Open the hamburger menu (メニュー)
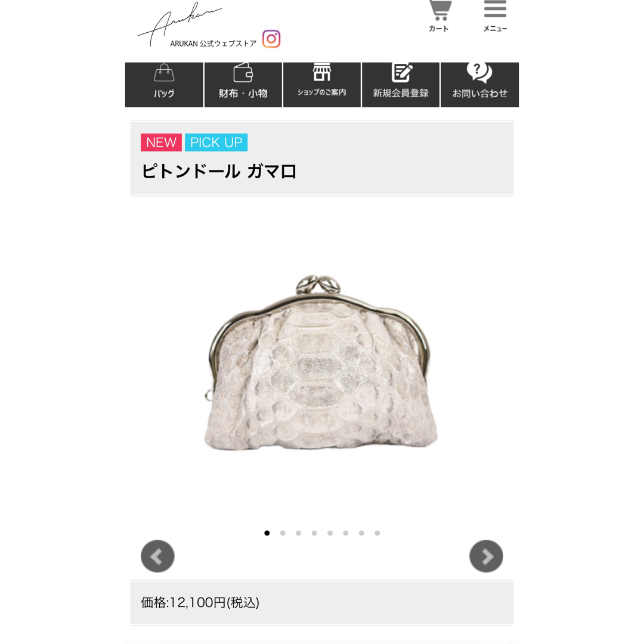Screen dimensions: 644x644 [x=495, y=17]
